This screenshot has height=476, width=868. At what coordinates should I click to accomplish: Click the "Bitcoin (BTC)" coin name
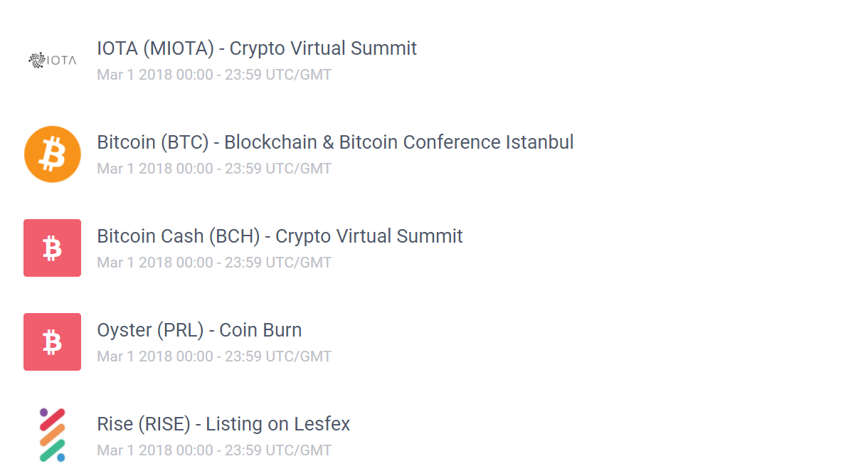152,142
